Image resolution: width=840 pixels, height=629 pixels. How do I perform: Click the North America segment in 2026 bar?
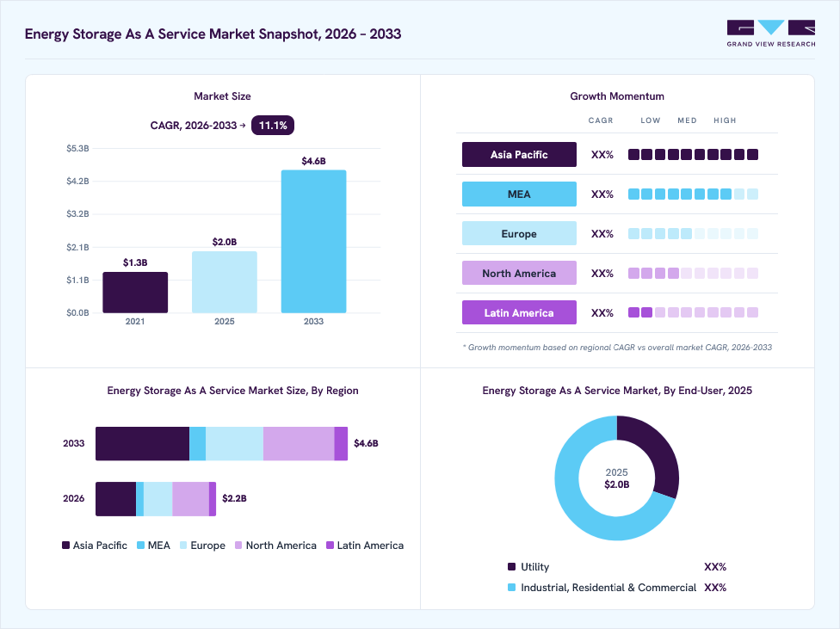point(191,499)
